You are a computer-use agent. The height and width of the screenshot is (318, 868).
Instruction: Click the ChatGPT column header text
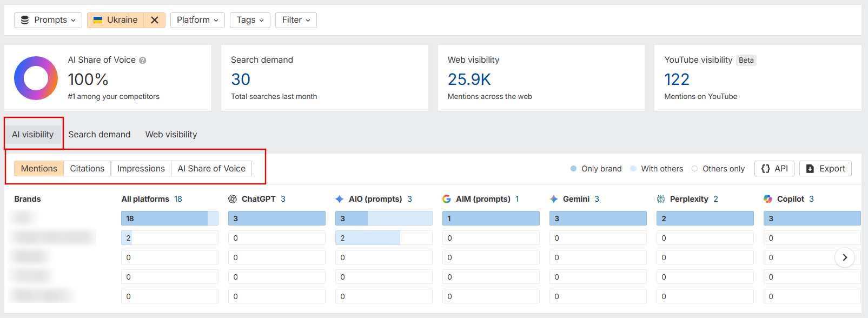pyautogui.click(x=259, y=199)
